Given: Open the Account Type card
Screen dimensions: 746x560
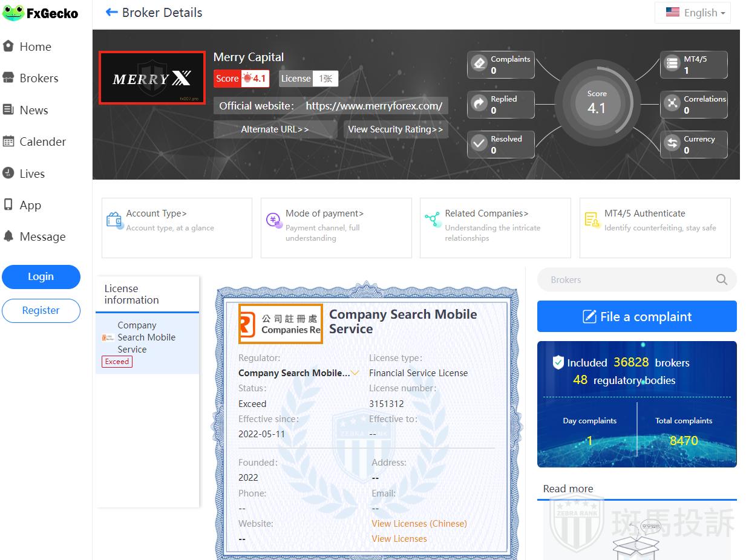Looking at the screenshot, I should tap(176, 227).
